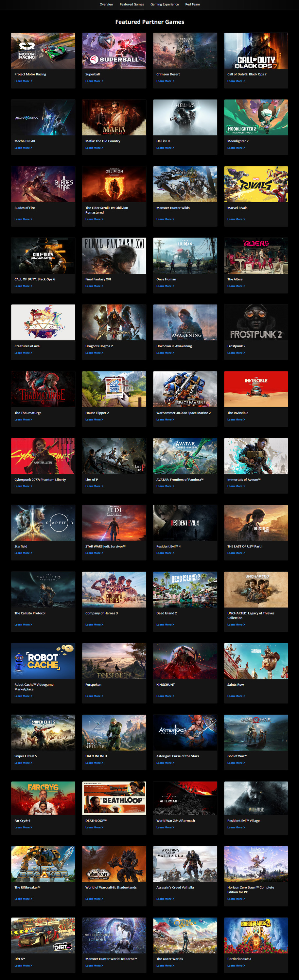Follow Learn More for Dead Island 2

tap(165, 625)
